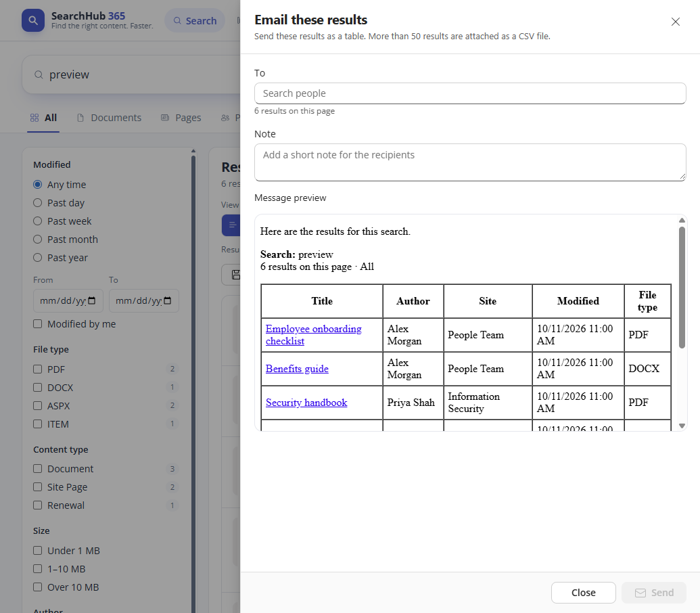Switch to the All tab
This screenshot has height=613, width=700.
(43, 118)
